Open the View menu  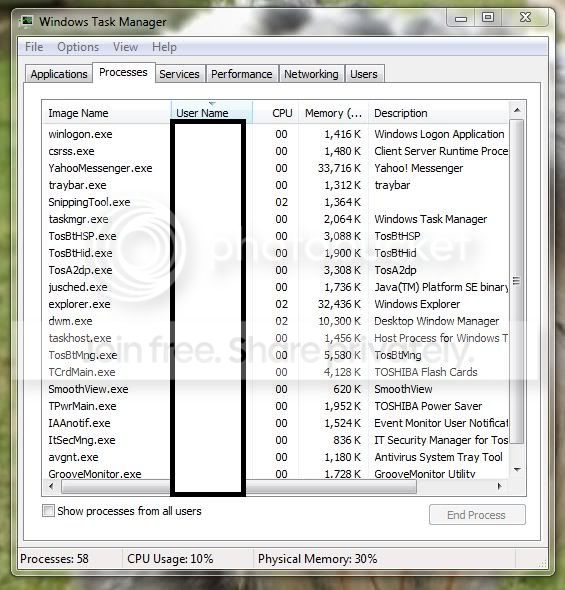126,47
